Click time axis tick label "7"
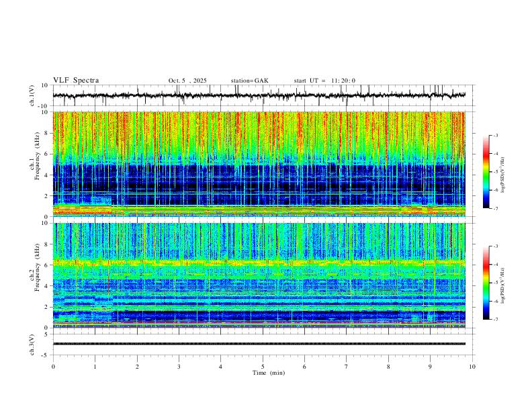 [347, 367]
